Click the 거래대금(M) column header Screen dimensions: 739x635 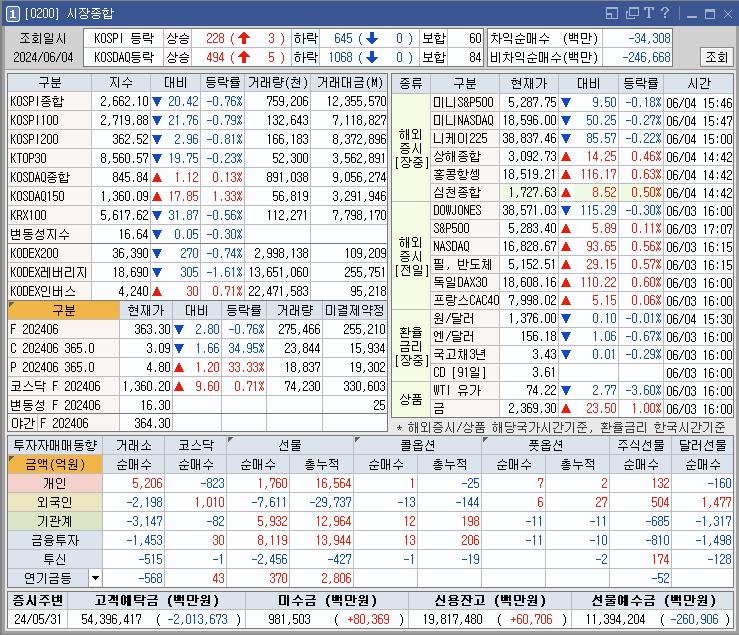(349, 82)
